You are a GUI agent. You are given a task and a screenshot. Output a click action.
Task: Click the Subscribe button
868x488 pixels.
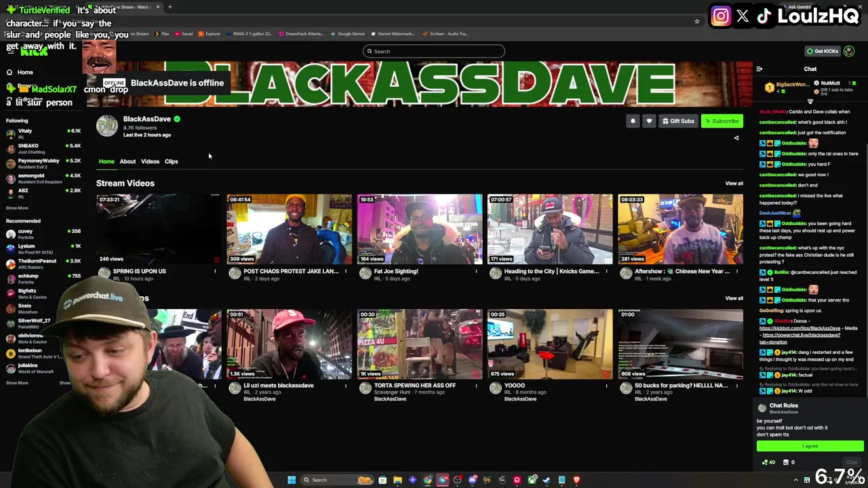(722, 121)
